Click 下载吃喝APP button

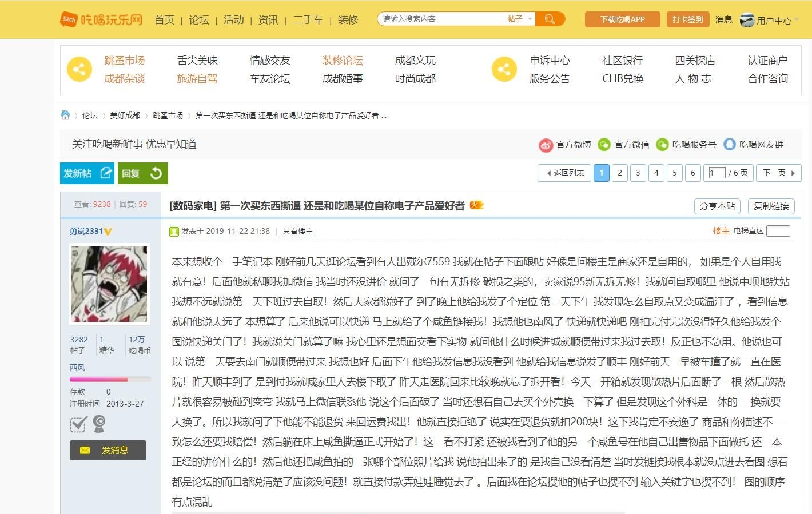coord(622,19)
